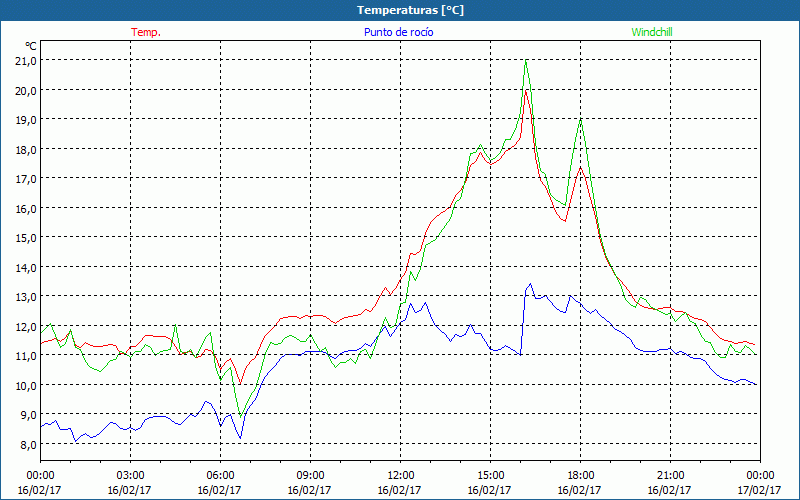Click the 09:00 time axis label
This screenshot has height=500, width=800.
[x=310, y=475]
